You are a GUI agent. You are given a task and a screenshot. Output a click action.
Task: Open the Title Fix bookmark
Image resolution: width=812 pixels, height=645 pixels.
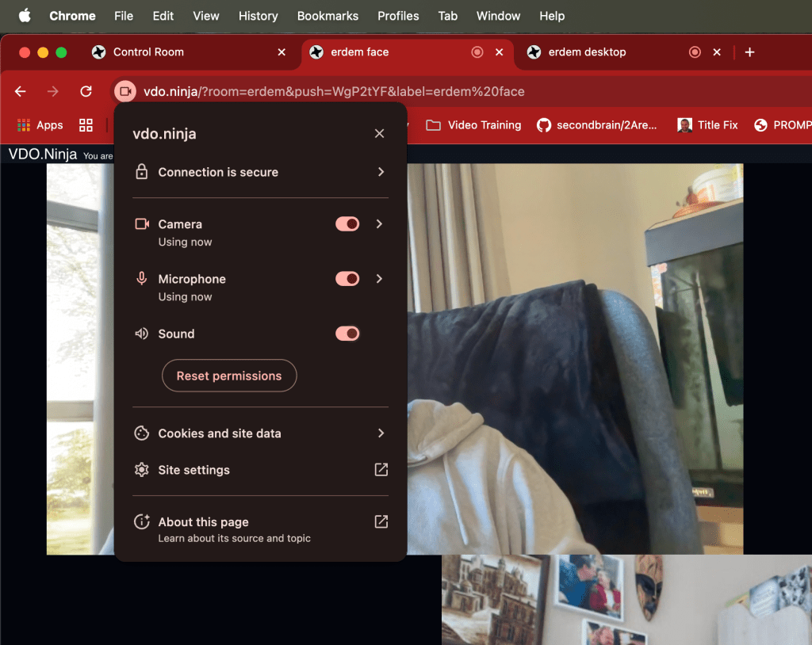pos(707,125)
